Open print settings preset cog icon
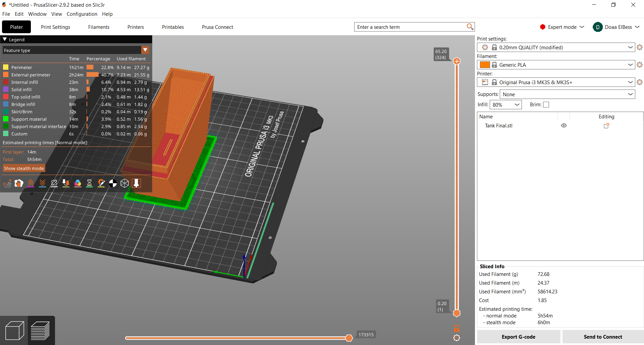 640,47
